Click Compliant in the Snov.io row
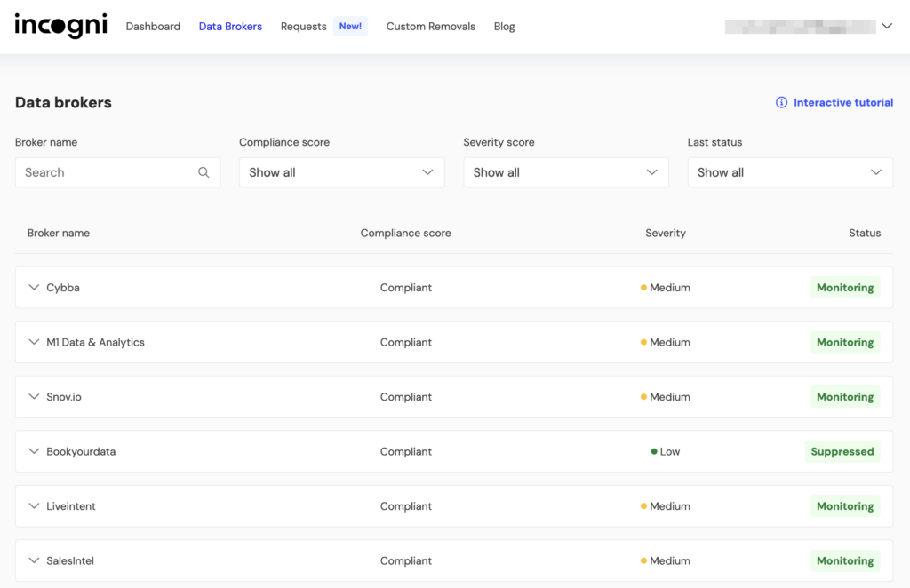This screenshot has height=588, width=910. point(405,397)
